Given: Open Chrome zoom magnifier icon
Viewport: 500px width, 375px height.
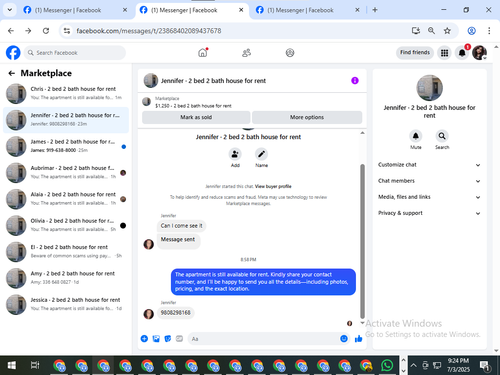Looking at the screenshot, I should 431,31.
